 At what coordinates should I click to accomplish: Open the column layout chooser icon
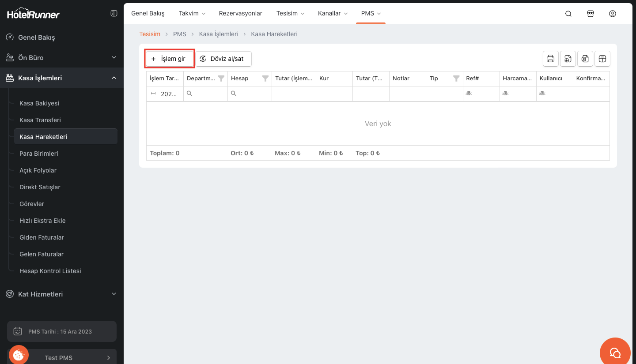click(602, 59)
